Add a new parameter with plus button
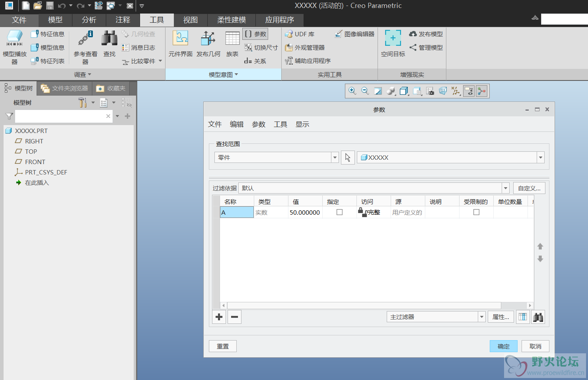The image size is (588, 380). click(219, 317)
